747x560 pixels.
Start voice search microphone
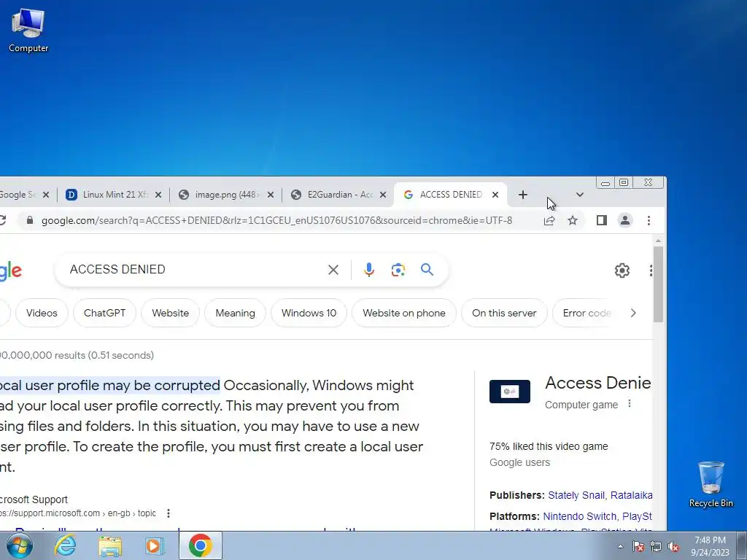pos(368,270)
